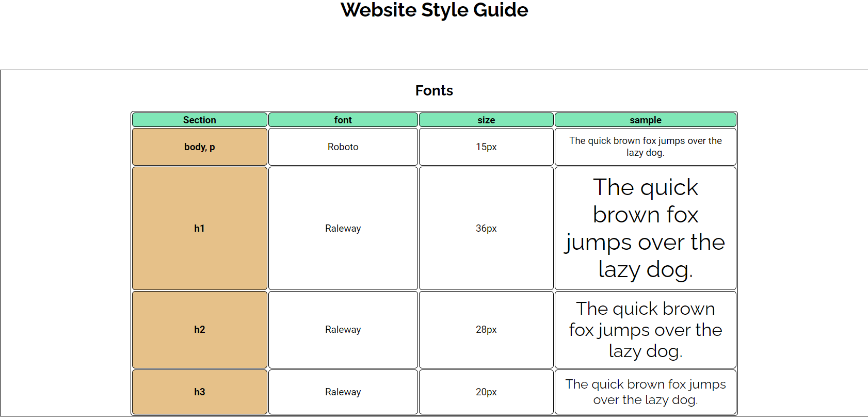Screen dimensions: 868x418
Task: Select the Section column header
Action: tap(200, 120)
